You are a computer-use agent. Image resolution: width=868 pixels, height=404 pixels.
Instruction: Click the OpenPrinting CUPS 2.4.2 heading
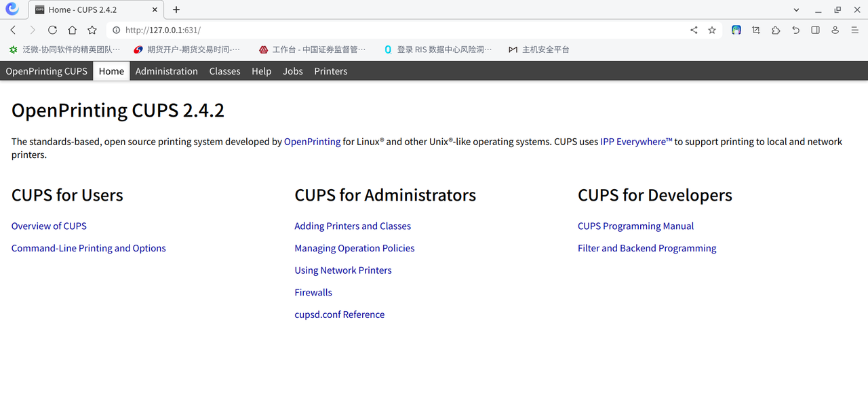point(118,110)
